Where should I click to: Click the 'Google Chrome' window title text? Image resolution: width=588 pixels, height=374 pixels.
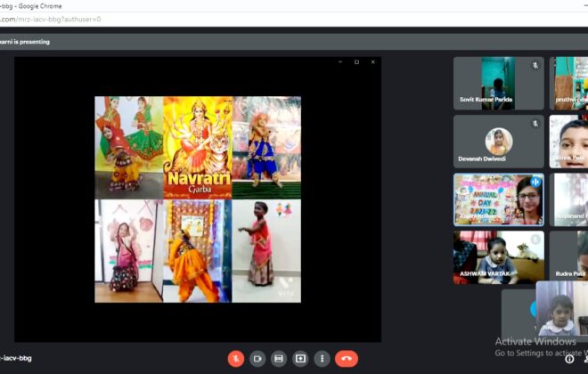(39, 6)
